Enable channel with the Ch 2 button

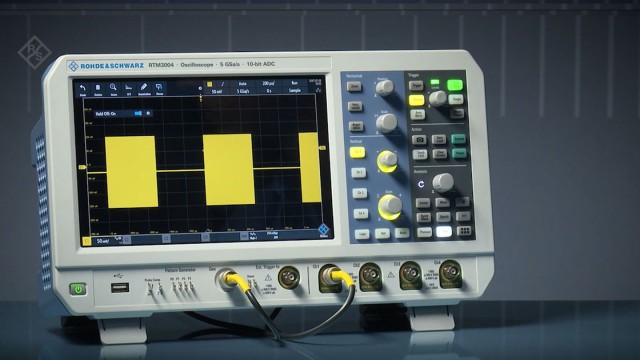pos(359,173)
